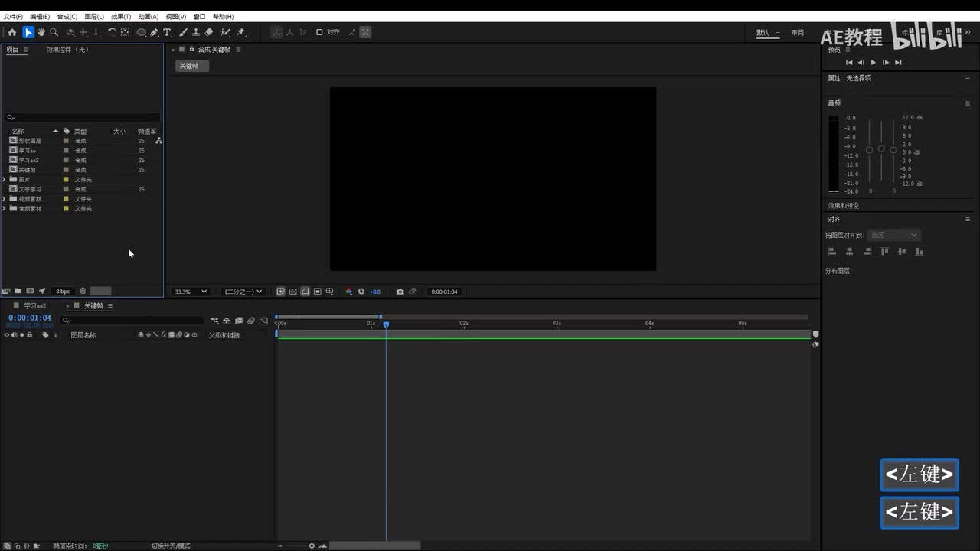Select the Zoom magnifier tool

54,32
